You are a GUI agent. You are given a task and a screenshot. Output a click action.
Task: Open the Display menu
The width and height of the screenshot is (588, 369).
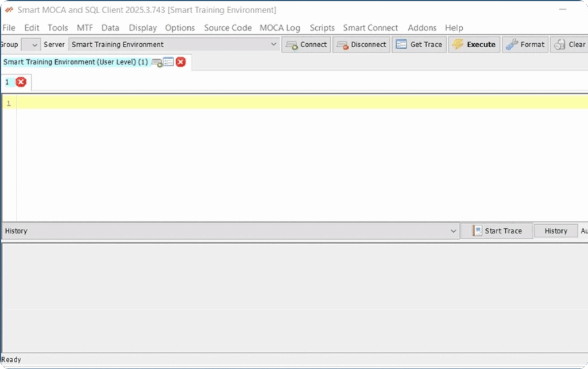(x=143, y=28)
